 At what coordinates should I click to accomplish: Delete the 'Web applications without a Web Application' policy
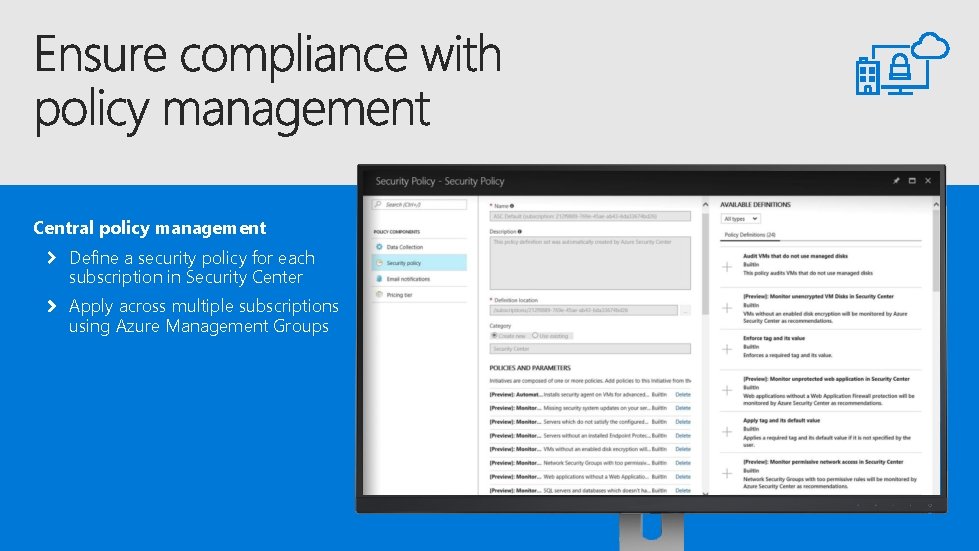(683, 477)
